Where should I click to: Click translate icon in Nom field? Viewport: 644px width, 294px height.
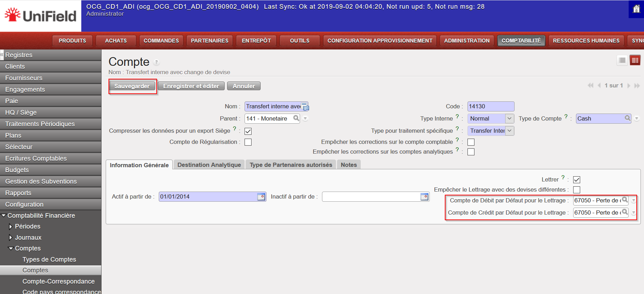[x=305, y=107]
